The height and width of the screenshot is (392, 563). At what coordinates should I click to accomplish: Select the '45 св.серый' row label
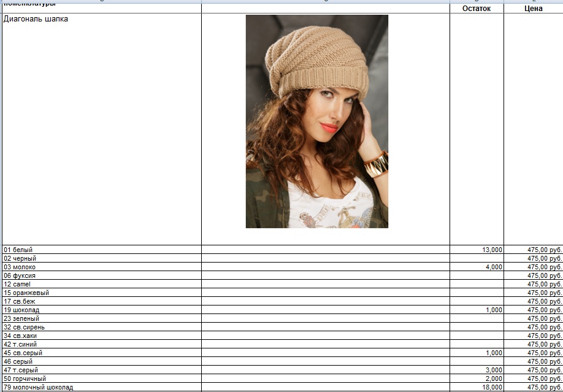23,353
